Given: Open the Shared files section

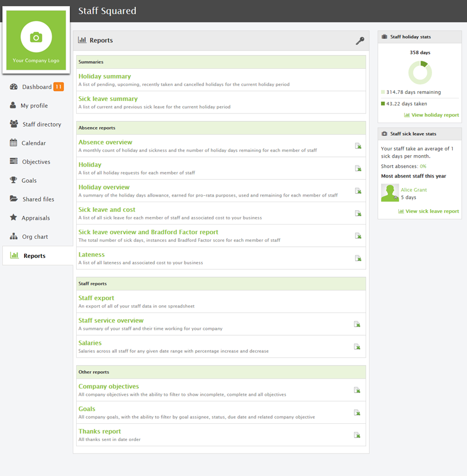Looking at the screenshot, I should (37, 199).
